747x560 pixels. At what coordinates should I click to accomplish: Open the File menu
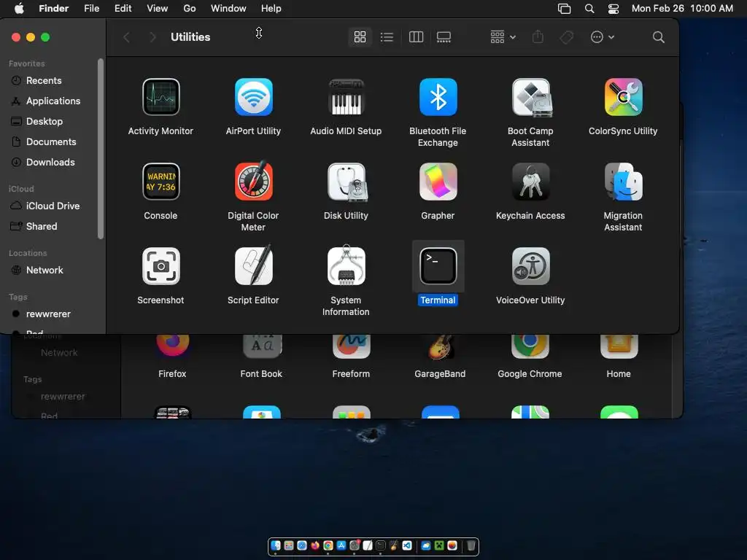(x=91, y=8)
